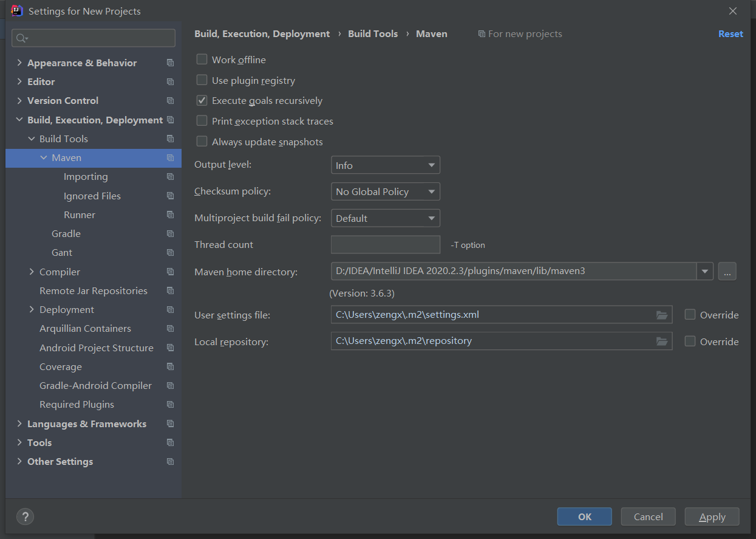Browse Maven home with the ellipsis button
The height and width of the screenshot is (539, 756).
727,271
